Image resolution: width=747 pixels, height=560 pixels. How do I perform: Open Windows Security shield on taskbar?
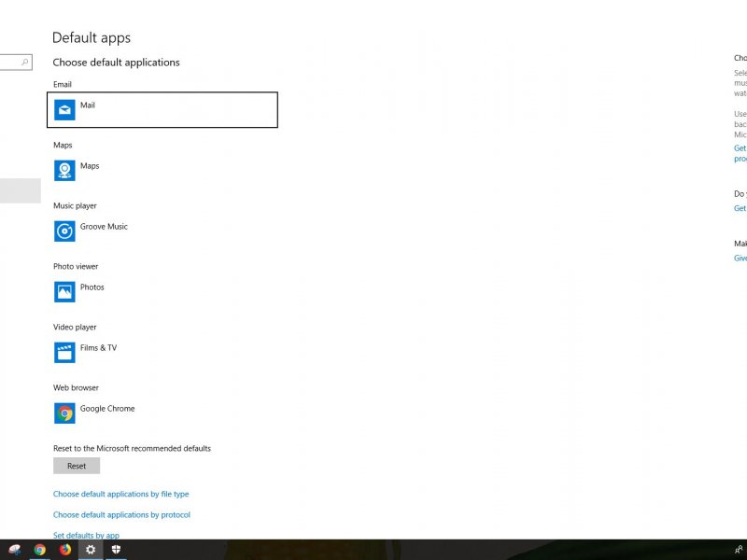tap(116, 550)
